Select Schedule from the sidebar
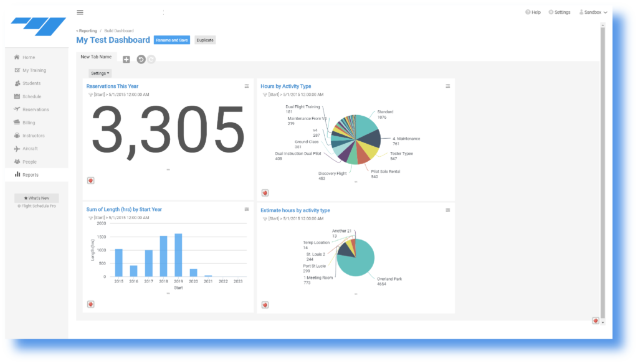The height and width of the screenshot is (364, 638). coord(31,96)
